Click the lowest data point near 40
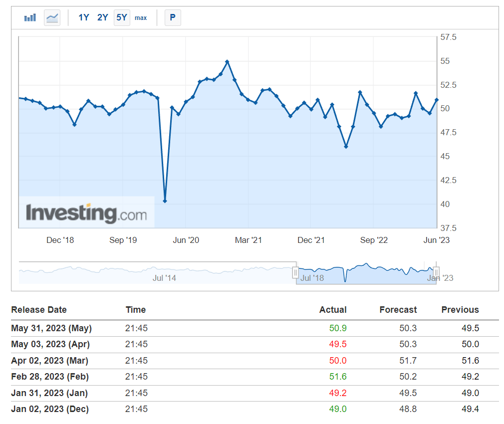Screen dimensions: 504x424 pos(165,201)
